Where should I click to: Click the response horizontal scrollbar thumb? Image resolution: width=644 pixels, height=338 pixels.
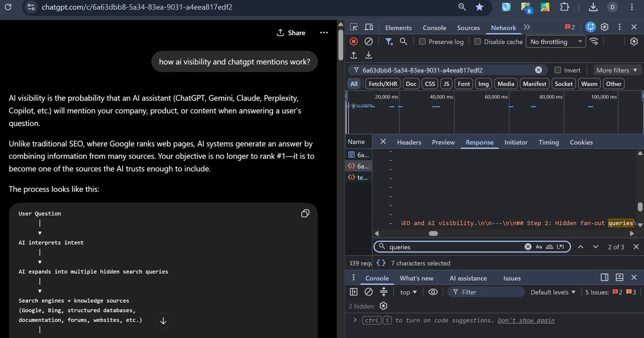pyautogui.click(x=433, y=234)
